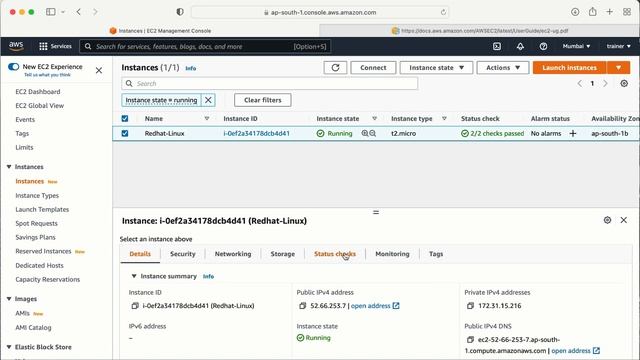Sort by Instance type column arrow

[444, 119]
